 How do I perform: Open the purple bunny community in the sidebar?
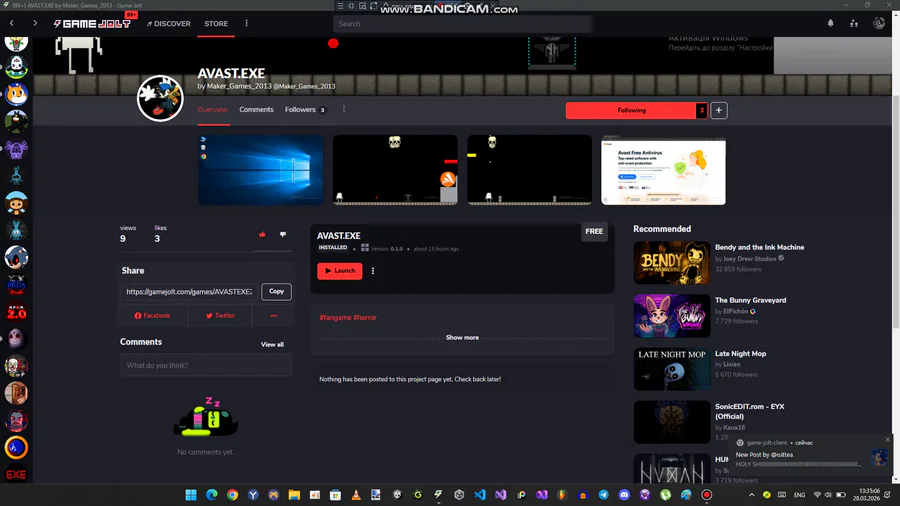click(x=16, y=149)
